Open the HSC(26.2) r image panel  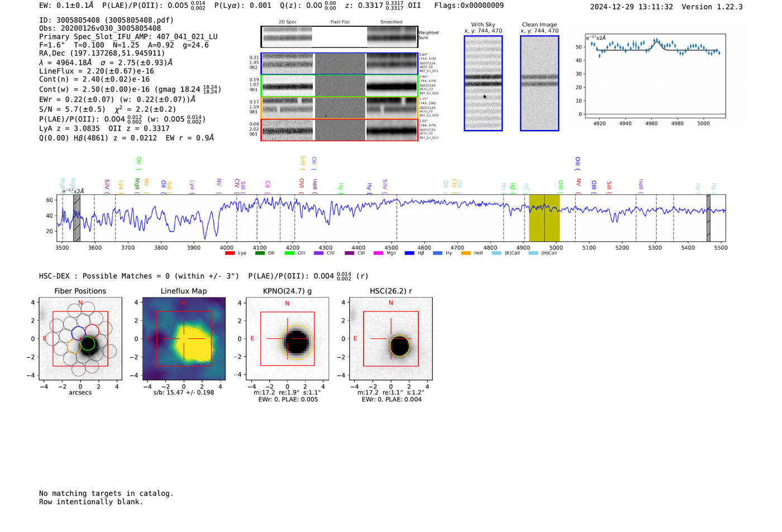391,339
